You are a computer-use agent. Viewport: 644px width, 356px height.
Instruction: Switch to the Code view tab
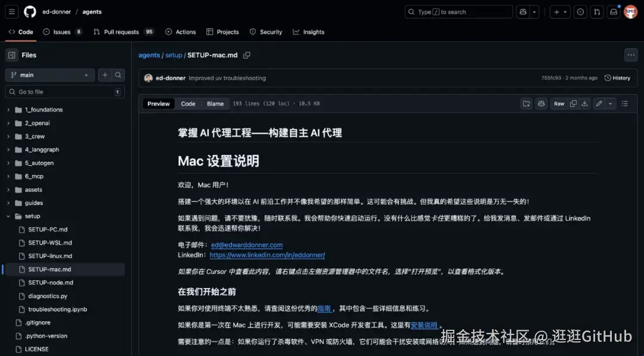click(188, 103)
